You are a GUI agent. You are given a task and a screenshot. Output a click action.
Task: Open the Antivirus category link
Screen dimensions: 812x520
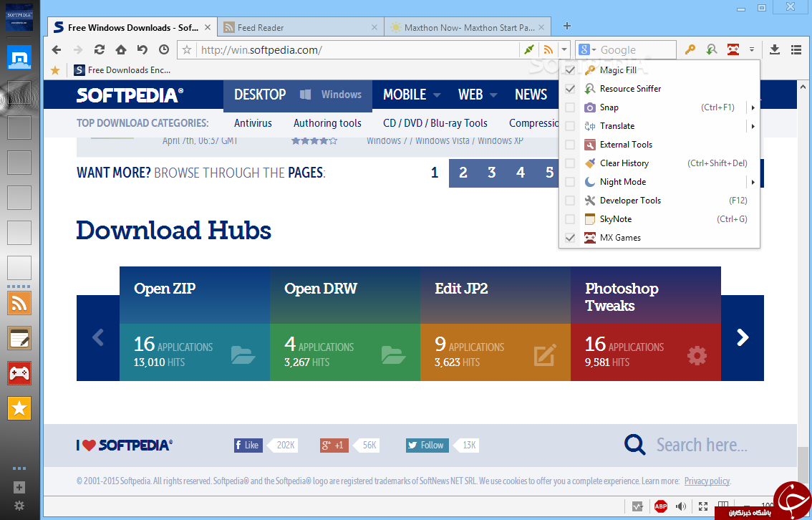coord(253,122)
